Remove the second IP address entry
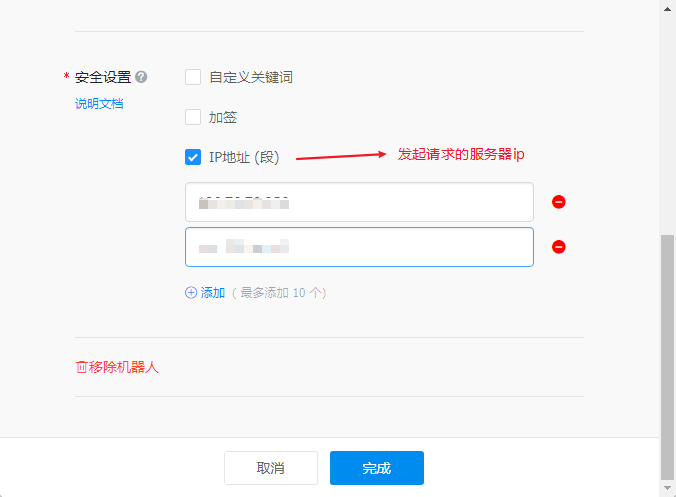 [x=559, y=247]
